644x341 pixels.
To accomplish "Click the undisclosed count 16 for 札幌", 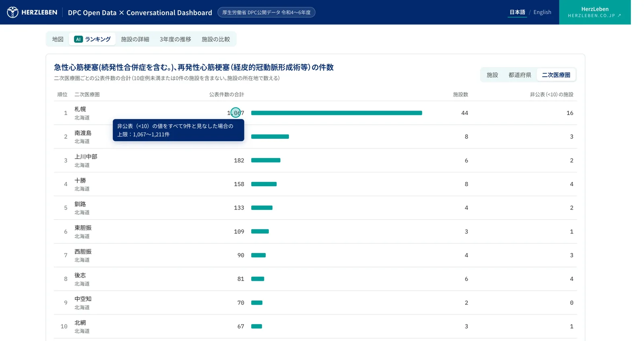I will [x=570, y=113].
